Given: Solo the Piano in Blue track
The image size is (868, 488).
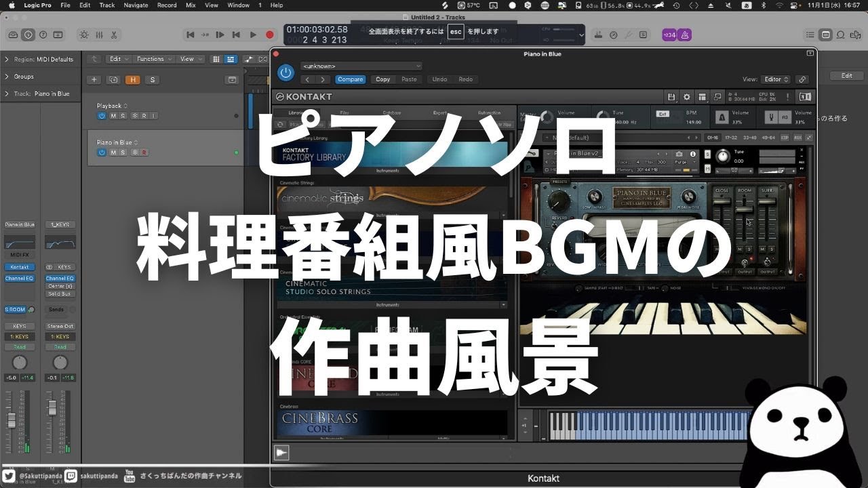Looking at the screenshot, I should (x=123, y=152).
